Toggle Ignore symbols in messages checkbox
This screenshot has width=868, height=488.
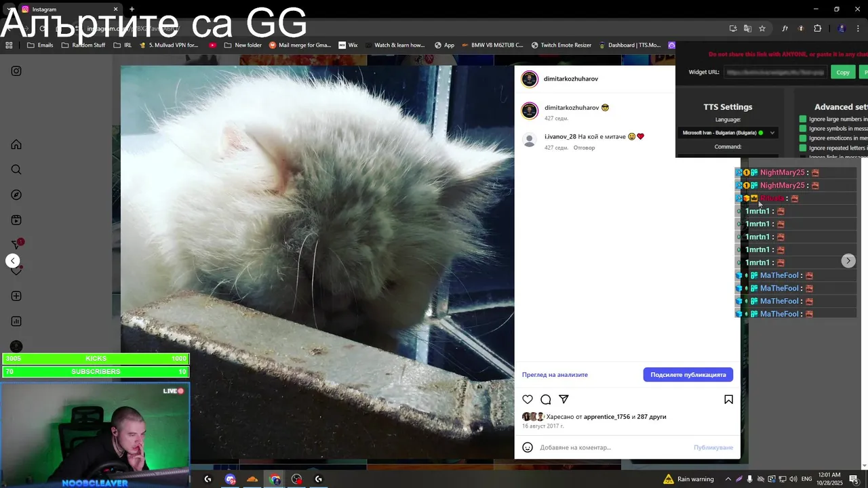[x=803, y=129]
